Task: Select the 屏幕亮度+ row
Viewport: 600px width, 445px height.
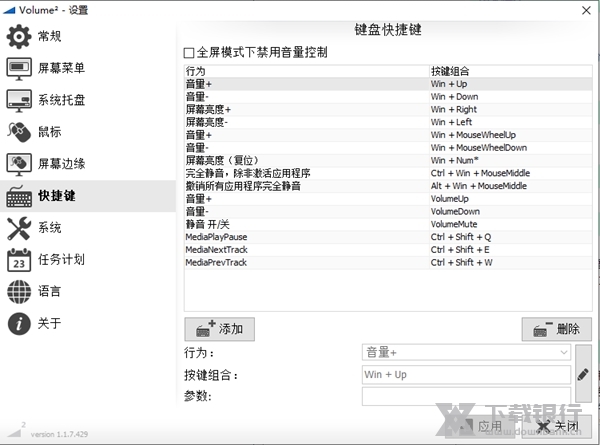Action: [388, 109]
